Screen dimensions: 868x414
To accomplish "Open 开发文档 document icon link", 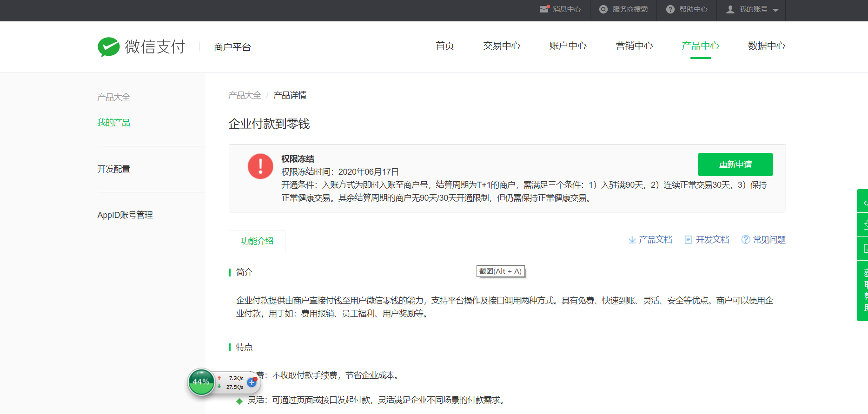I will tap(707, 240).
